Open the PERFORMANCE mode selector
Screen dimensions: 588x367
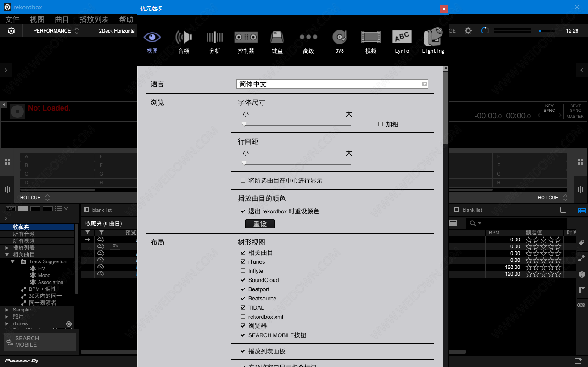tap(56, 31)
